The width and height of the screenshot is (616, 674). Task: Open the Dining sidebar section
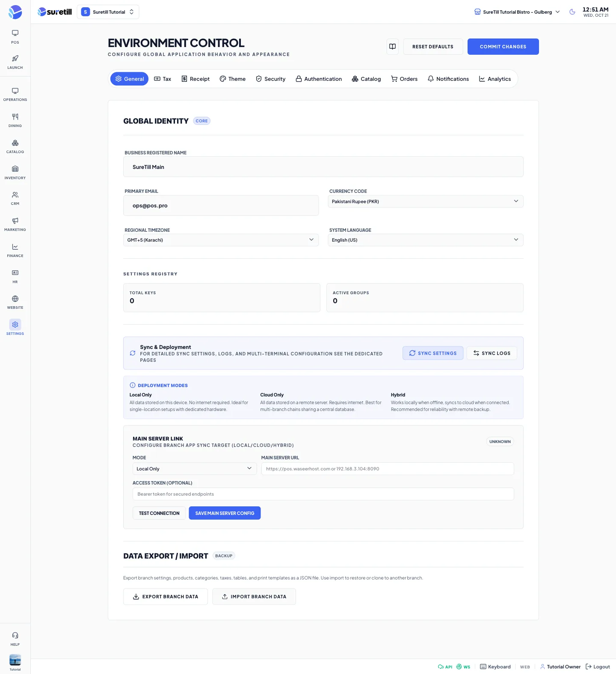15,121
